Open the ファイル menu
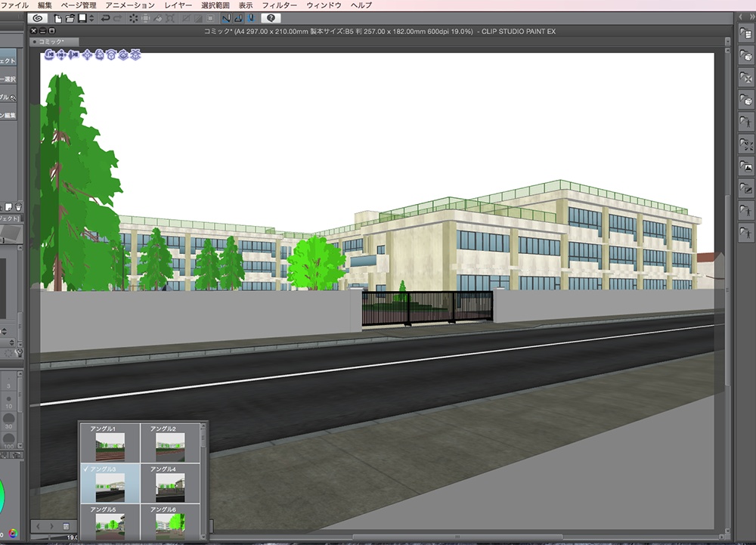Image resolution: width=756 pixels, height=545 pixels. coord(14,5)
